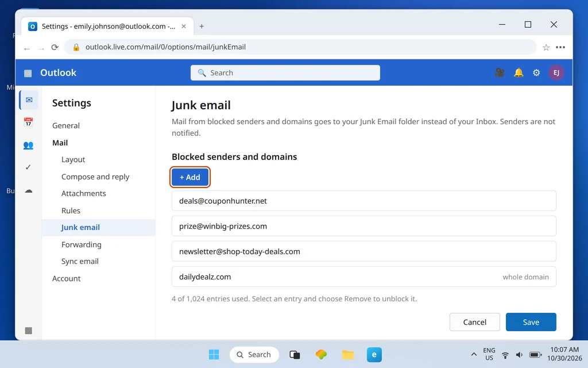This screenshot has width=588, height=368.
Task: Reload the page with refresh icon
Action: click(x=55, y=47)
